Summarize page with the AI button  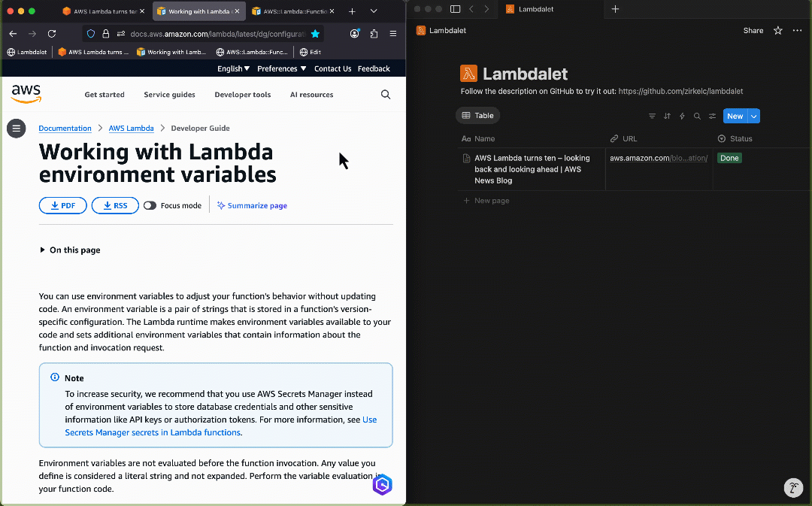coord(252,205)
